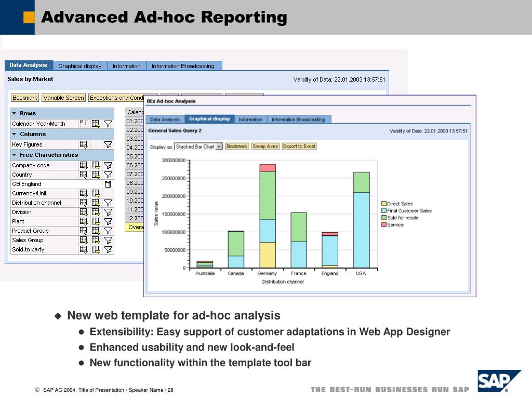Add Sold-to party to rows drilldown
The image size is (532, 399).
tap(84, 249)
